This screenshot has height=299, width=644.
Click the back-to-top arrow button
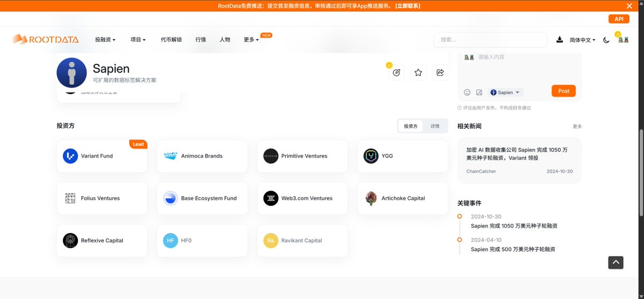tap(616, 262)
